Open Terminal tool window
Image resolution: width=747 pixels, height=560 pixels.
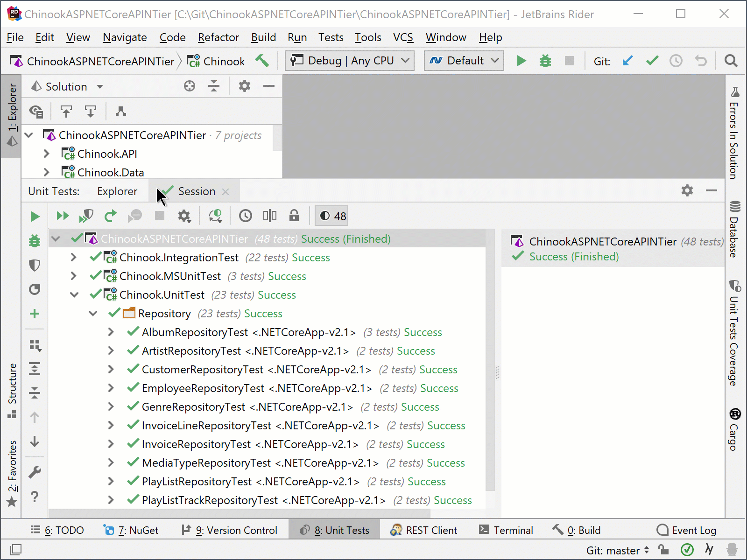(506, 530)
